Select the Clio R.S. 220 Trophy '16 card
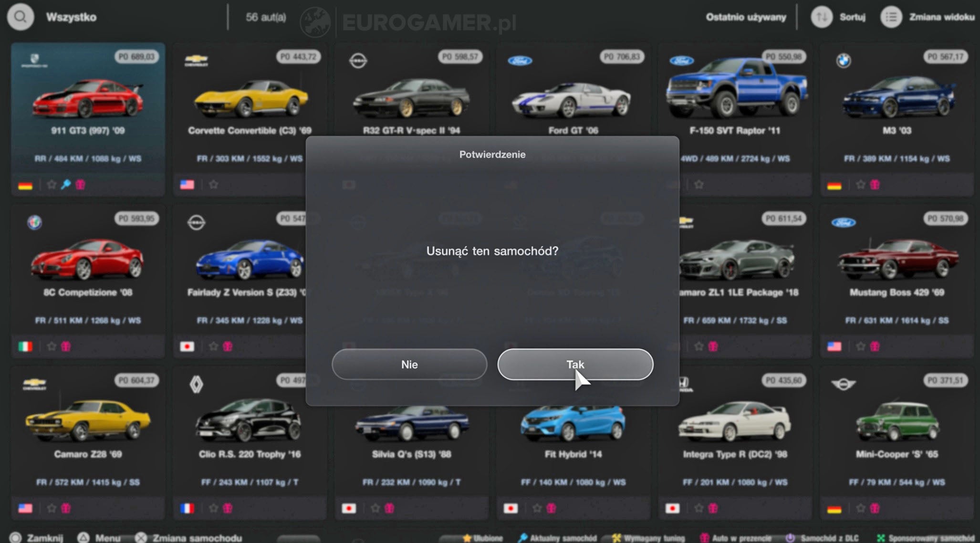Viewport: 980px width, 543px height. tap(249, 443)
